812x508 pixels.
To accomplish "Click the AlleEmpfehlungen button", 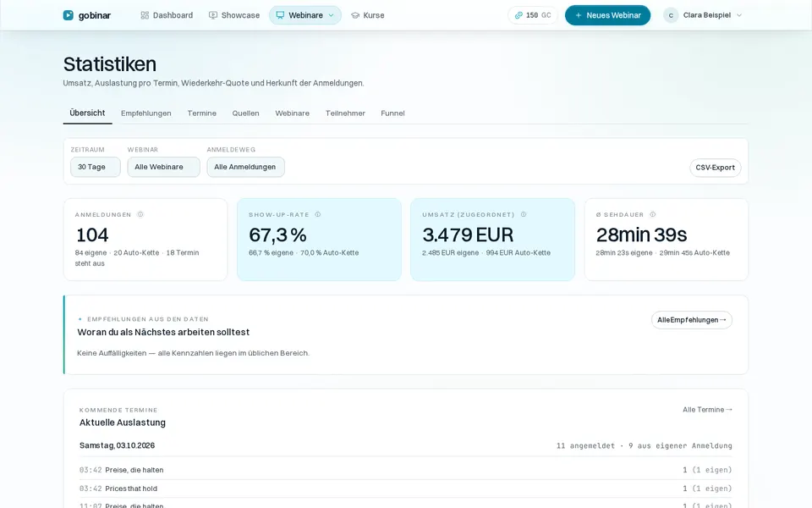I will pos(691,320).
